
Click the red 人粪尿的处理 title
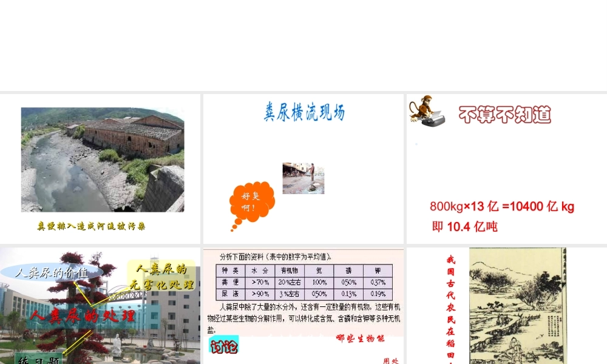tap(83, 316)
